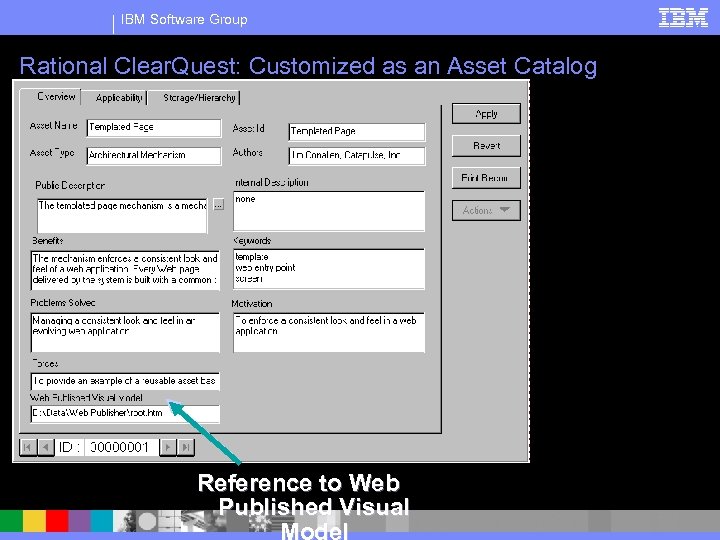Open Public Description ellipsis editor button
The width and height of the screenshot is (720, 540).
click(x=219, y=205)
